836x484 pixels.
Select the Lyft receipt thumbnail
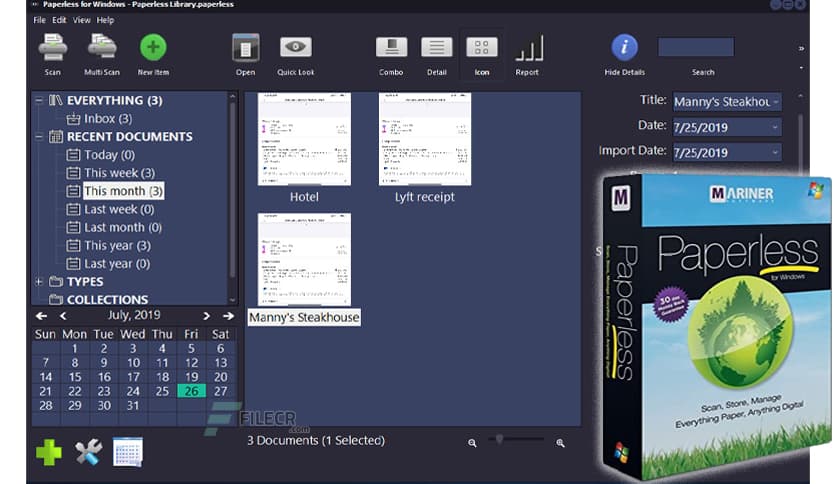425,139
